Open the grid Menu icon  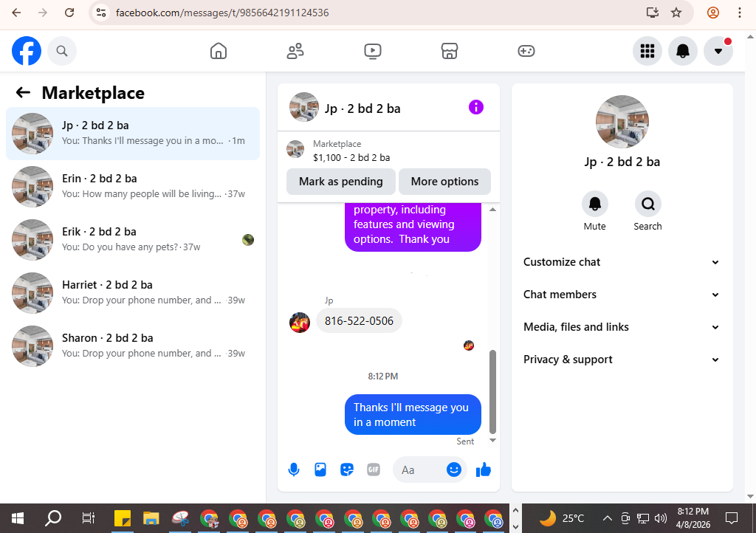click(x=647, y=51)
